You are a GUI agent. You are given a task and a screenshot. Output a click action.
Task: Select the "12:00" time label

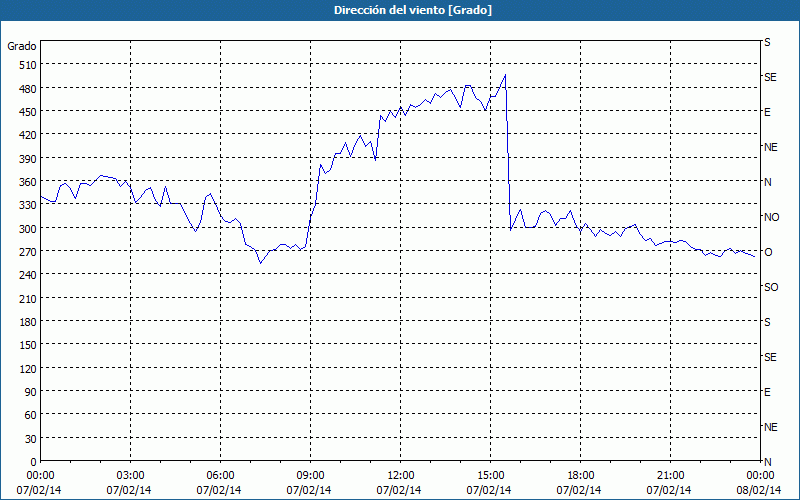[400, 476]
